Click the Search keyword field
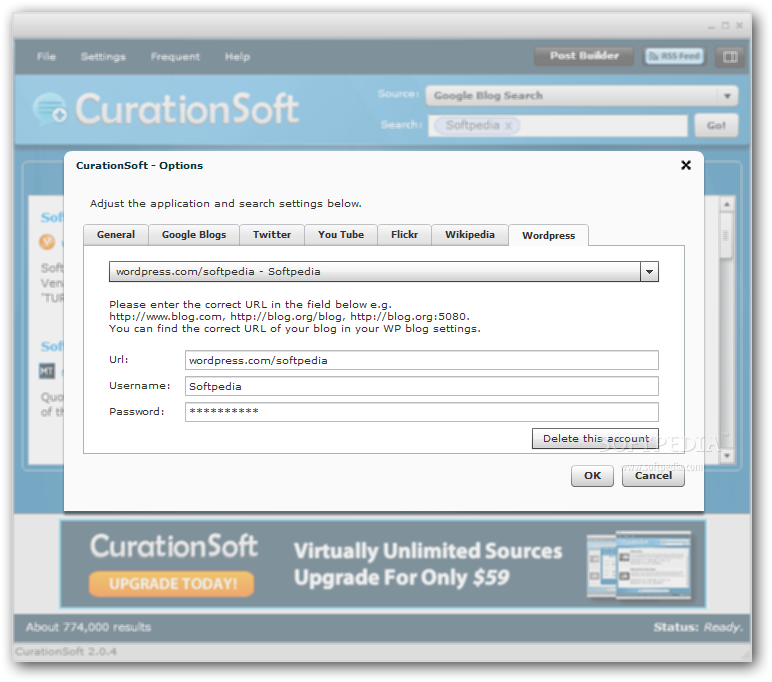The width and height of the screenshot is (772, 682). tap(558, 126)
